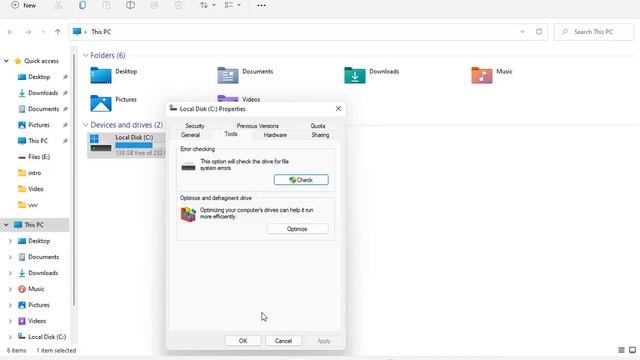Open the vvv folder in sidebar
The width and height of the screenshot is (640, 360).
[33, 205]
